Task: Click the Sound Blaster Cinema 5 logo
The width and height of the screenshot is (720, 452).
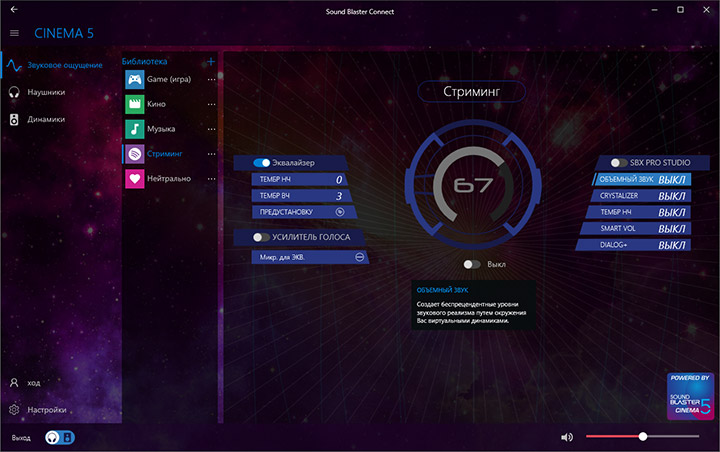Action: pyautogui.click(x=690, y=396)
